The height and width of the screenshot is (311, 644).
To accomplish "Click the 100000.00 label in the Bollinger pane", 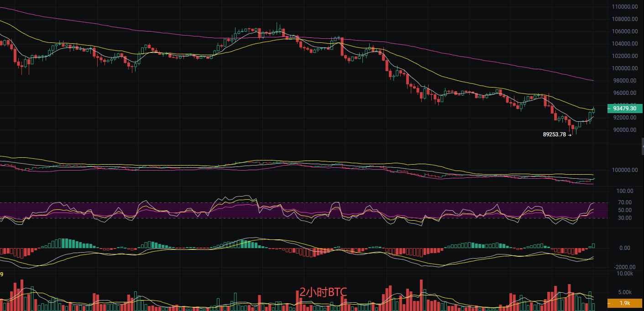I will pos(625,170).
